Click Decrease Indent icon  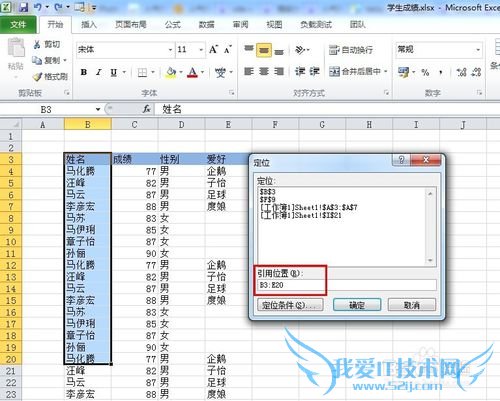(300, 71)
